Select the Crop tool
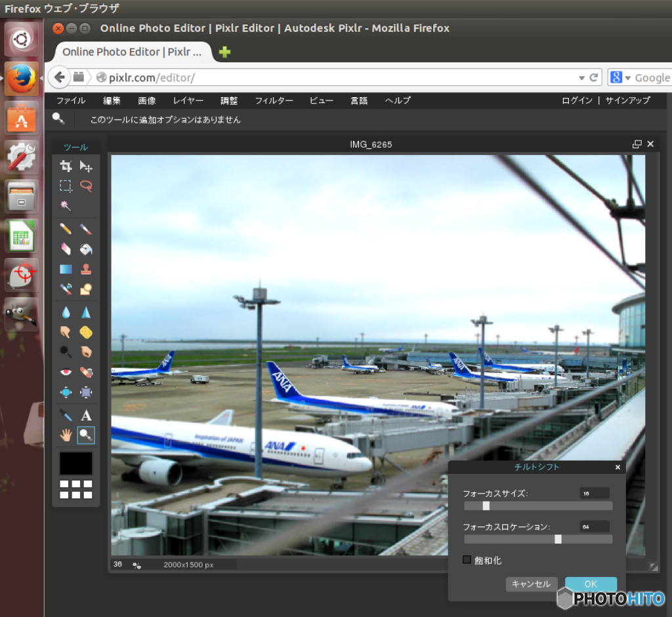Screen dimensions: 672x617 tap(66, 166)
